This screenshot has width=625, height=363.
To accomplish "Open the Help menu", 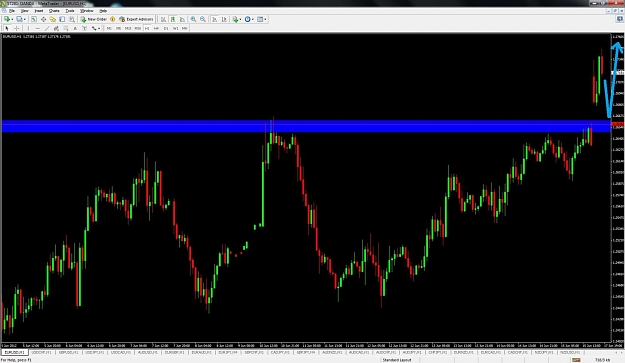I will point(103,11).
